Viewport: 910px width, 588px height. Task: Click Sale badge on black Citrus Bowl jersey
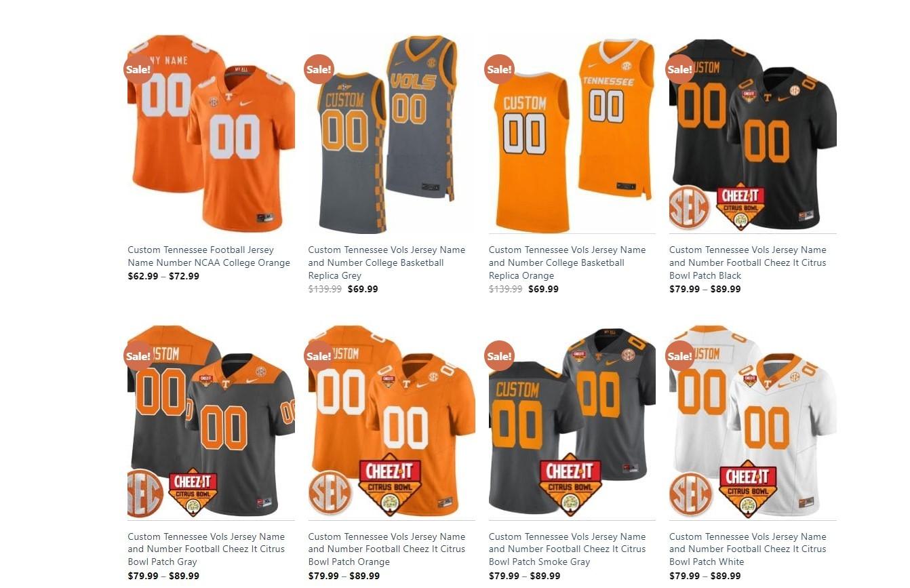click(x=679, y=69)
